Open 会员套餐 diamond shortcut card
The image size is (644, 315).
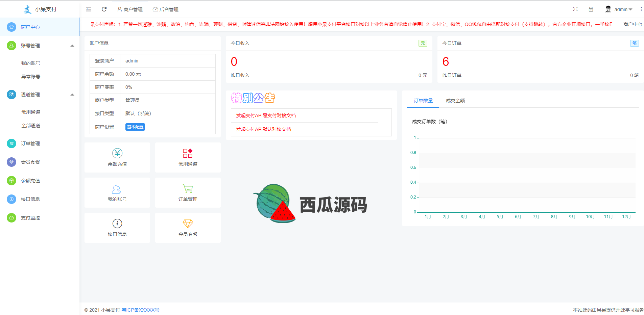coord(188,228)
